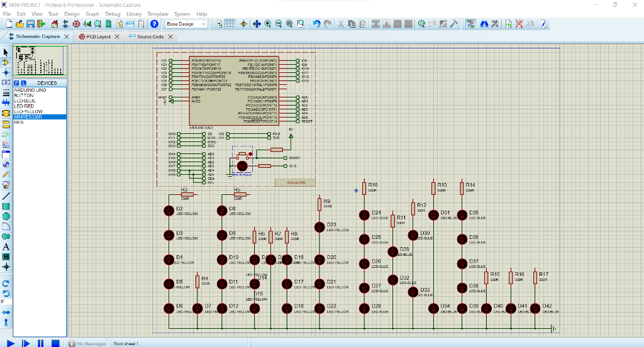
Task: Open Search and Tag binoculars icon
Action: tap(484, 25)
